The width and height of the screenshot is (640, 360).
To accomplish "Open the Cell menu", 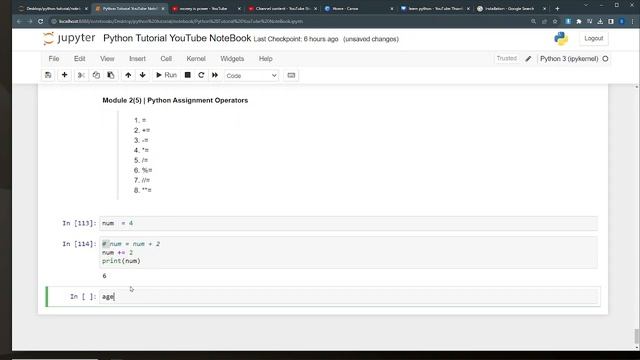I will (166, 59).
